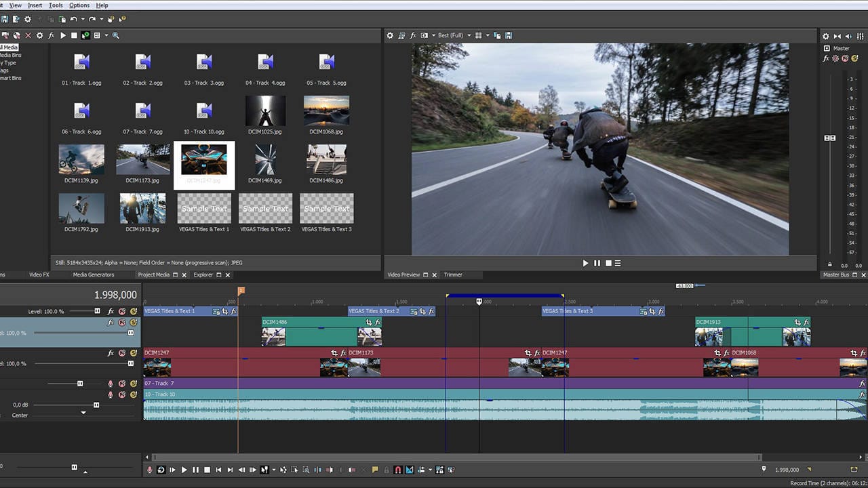Expand the Undo history dropdown arrow
Image resolution: width=868 pixels, height=488 pixels.
click(82, 20)
